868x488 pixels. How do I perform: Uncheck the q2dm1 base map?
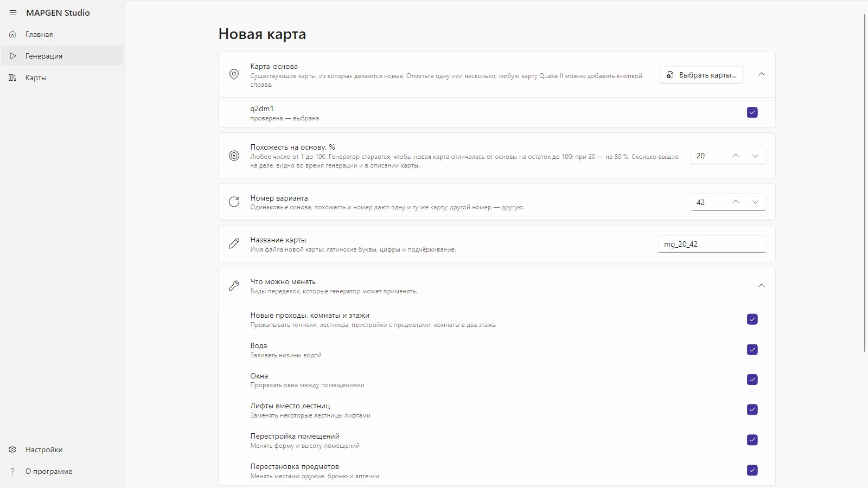(752, 112)
